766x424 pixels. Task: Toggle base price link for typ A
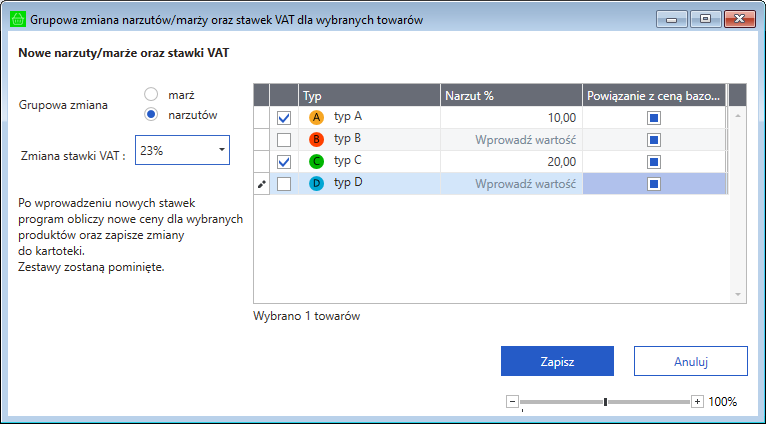654,118
